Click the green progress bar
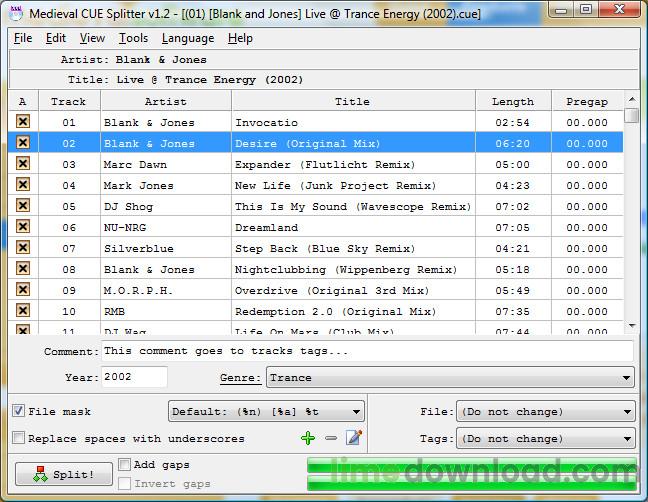 click(x=470, y=474)
